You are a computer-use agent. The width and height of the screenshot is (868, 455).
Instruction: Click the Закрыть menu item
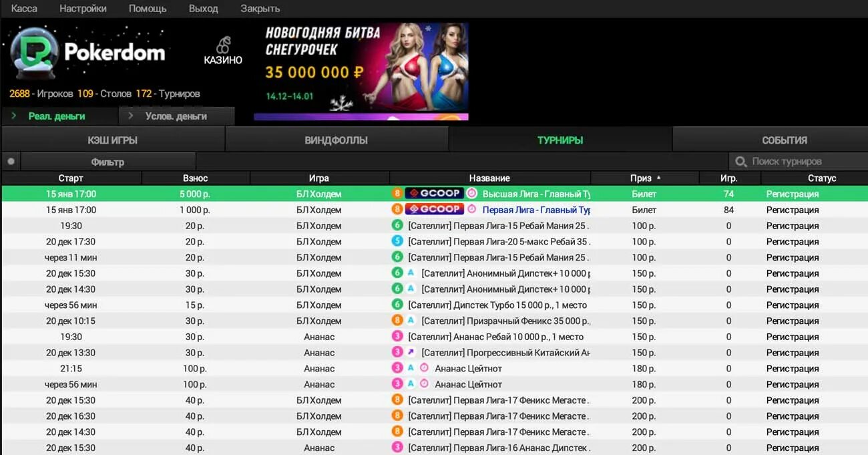point(260,9)
